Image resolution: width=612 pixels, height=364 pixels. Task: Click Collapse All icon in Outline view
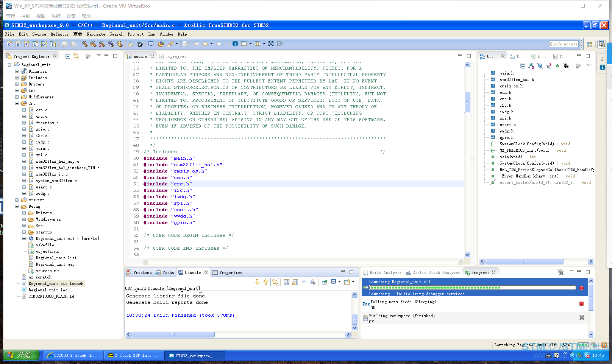[x=523, y=66]
